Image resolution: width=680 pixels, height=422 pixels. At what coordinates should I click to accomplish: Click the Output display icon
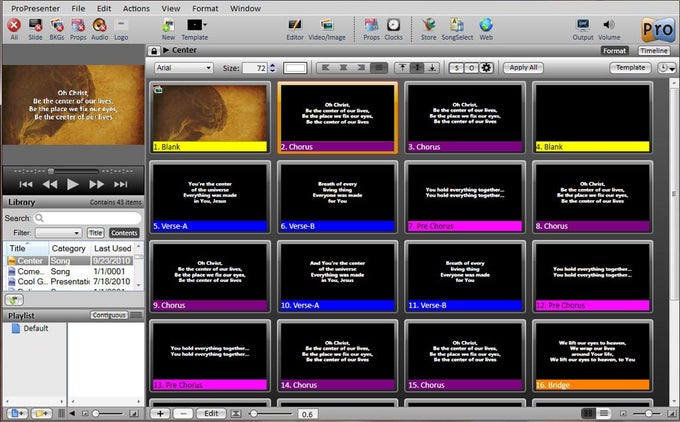pos(583,25)
